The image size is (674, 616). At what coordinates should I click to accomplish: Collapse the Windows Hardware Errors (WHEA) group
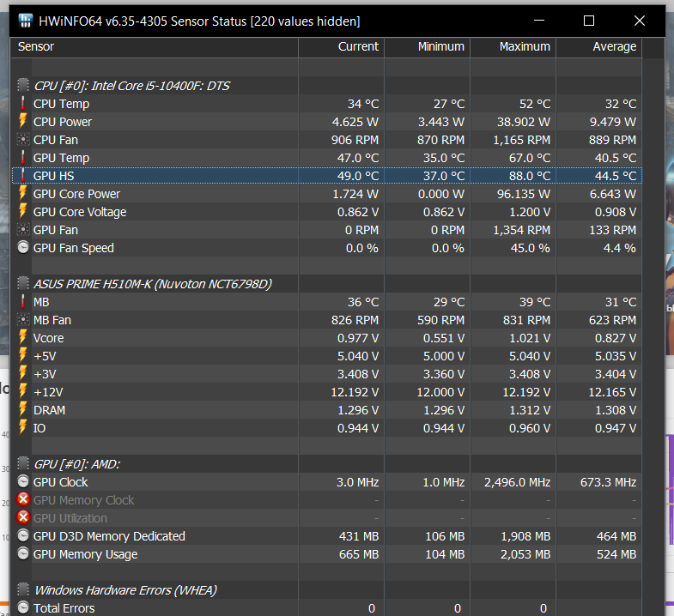[124, 590]
